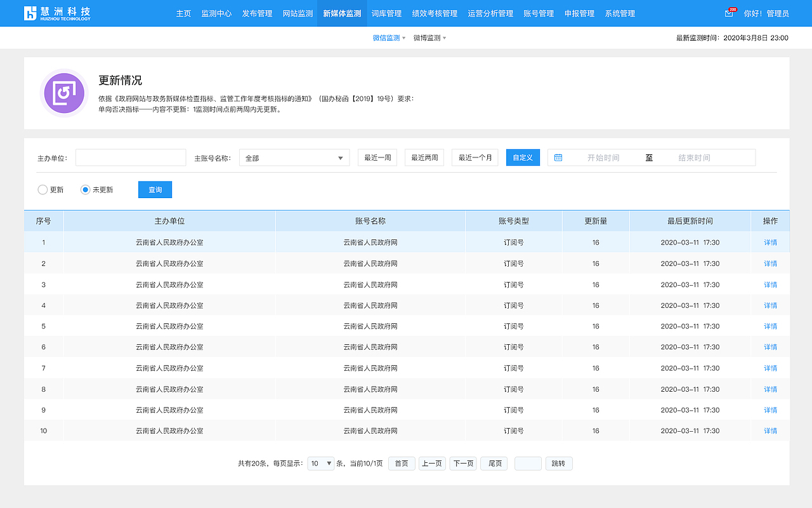Enable the 自定义 custom date range
Image resolution: width=812 pixels, height=508 pixels.
tap(523, 157)
